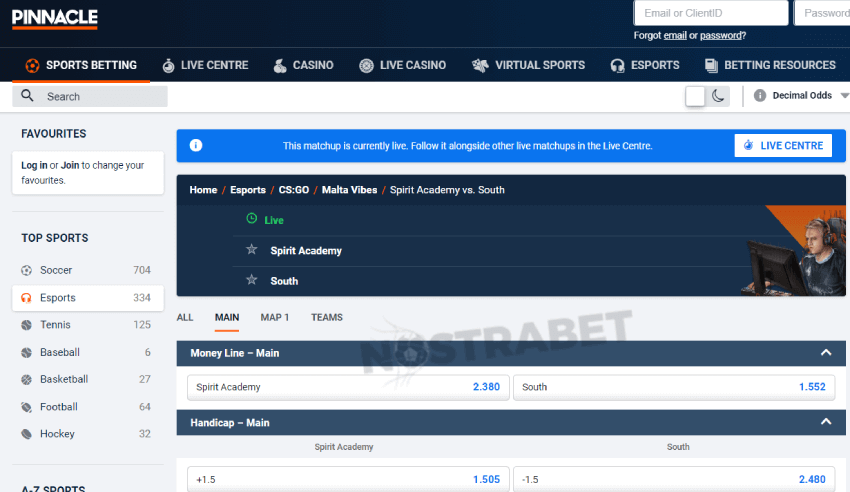Switch to the TEAMS tab

click(327, 318)
